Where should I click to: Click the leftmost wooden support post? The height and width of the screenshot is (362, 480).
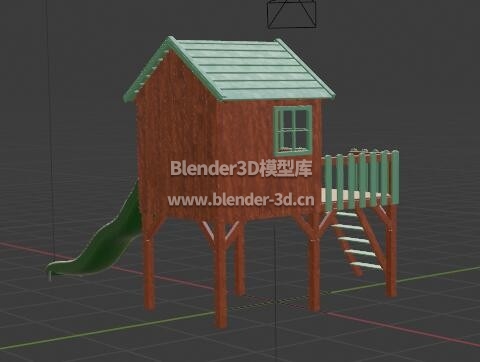[149, 270]
